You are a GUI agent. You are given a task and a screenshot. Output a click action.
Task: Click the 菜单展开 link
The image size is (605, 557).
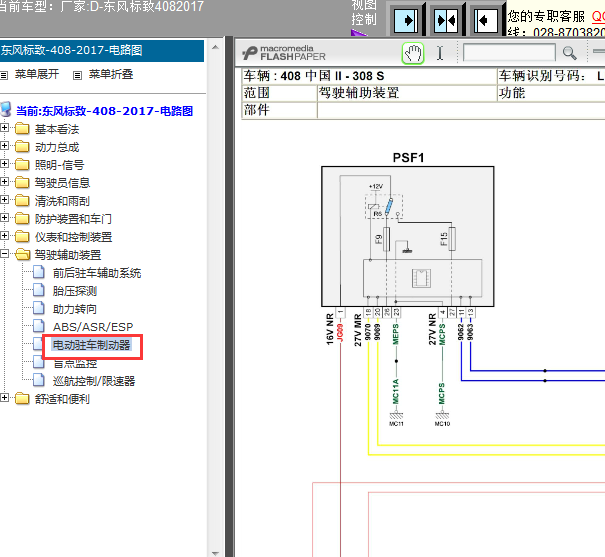click(x=37, y=74)
